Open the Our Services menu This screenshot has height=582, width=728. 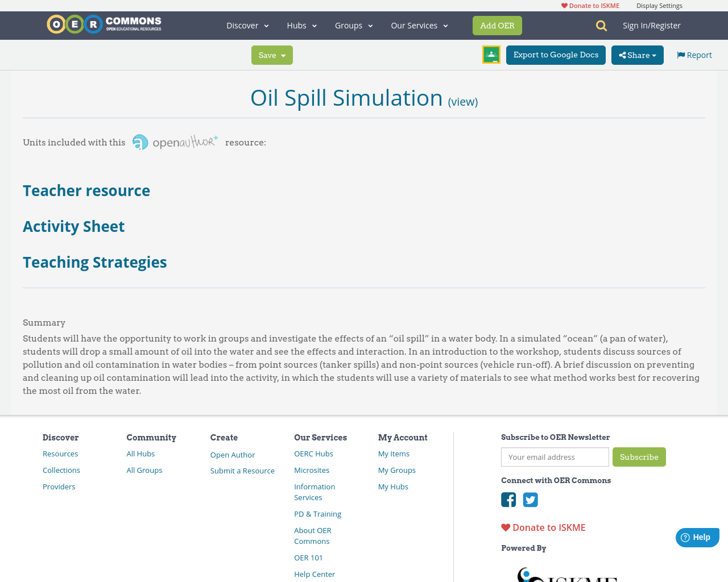[x=419, y=24]
